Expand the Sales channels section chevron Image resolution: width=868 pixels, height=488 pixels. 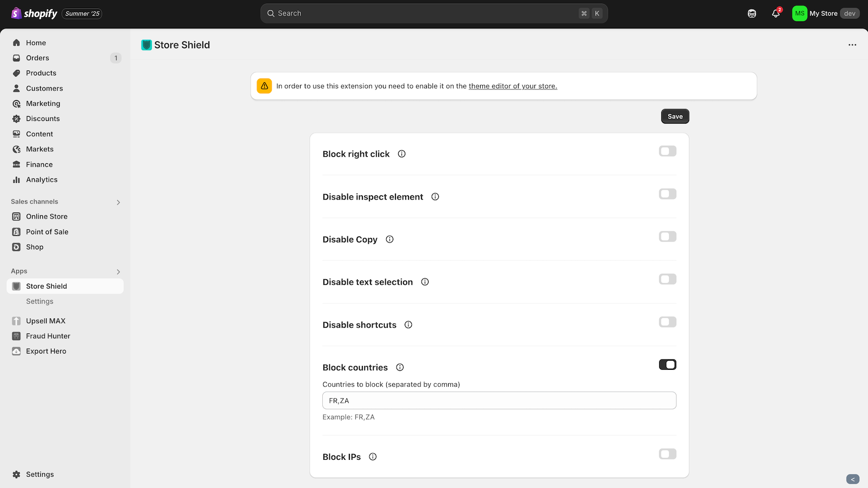[x=118, y=202]
